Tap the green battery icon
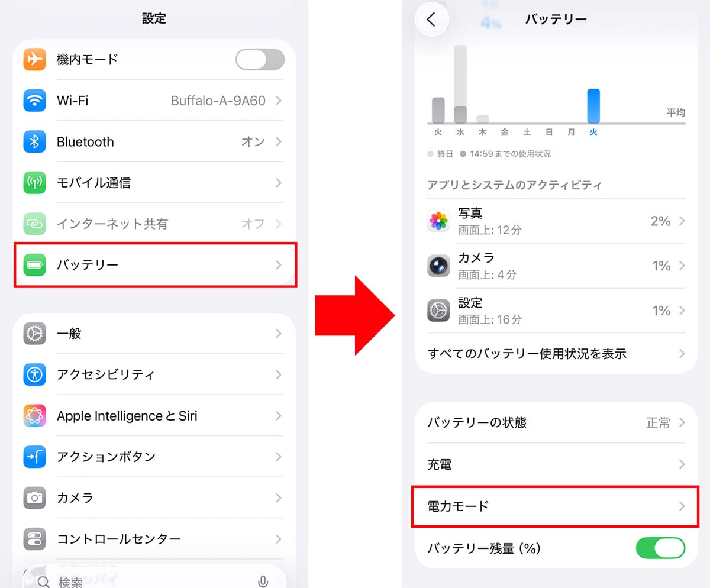The width and height of the screenshot is (710, 588). (35, 264)
